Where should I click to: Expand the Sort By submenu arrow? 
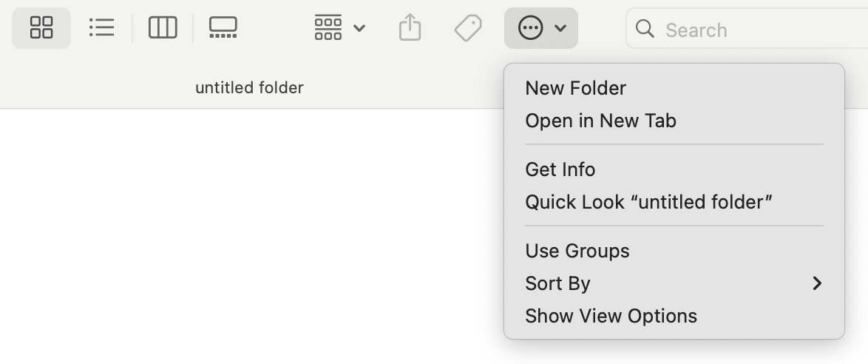click(x=816, y=283)
